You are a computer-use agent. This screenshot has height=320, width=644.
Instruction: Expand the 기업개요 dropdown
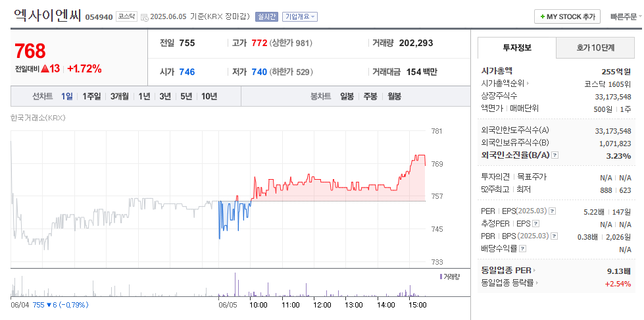(300, 17)
